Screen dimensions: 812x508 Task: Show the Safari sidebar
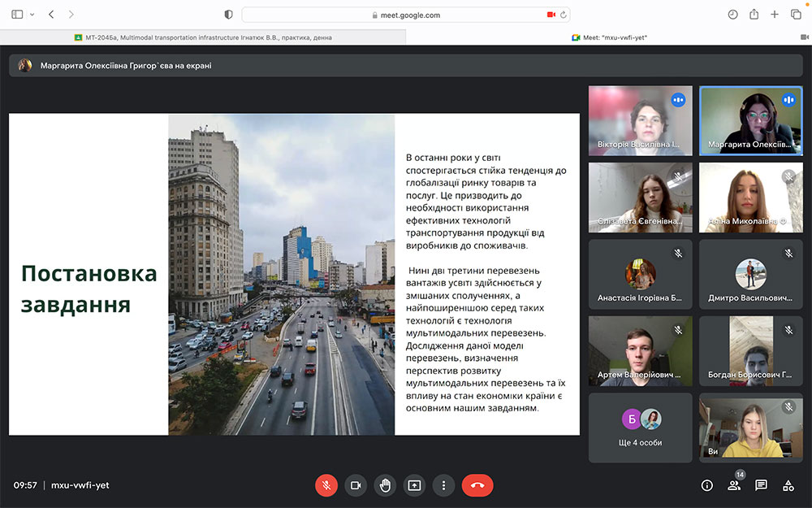pyautogui.click(x=17, y=15)
